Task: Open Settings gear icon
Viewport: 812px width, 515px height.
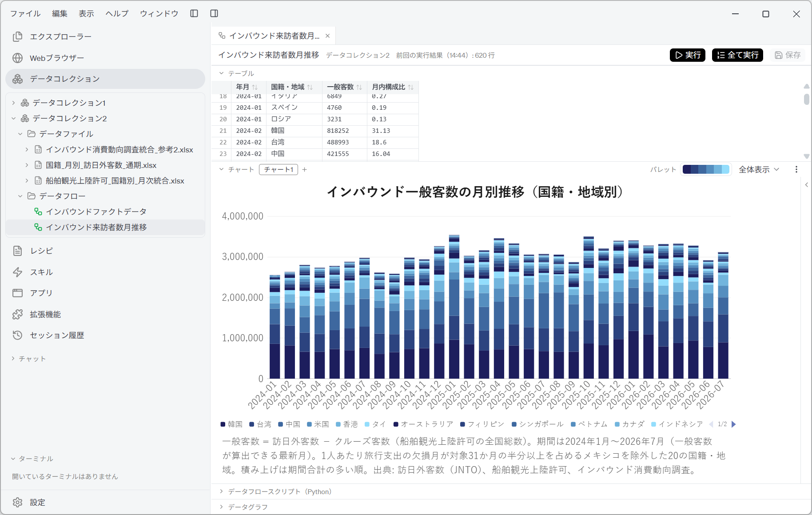Action: click(17, 502)
